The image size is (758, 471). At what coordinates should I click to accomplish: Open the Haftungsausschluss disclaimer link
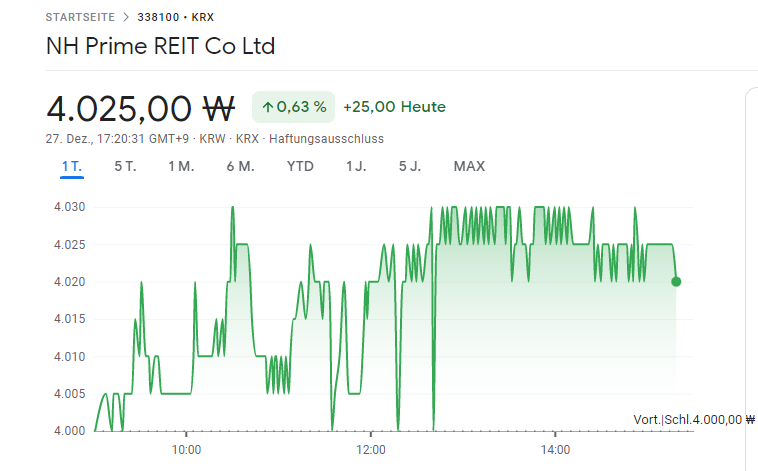(326, 139)
